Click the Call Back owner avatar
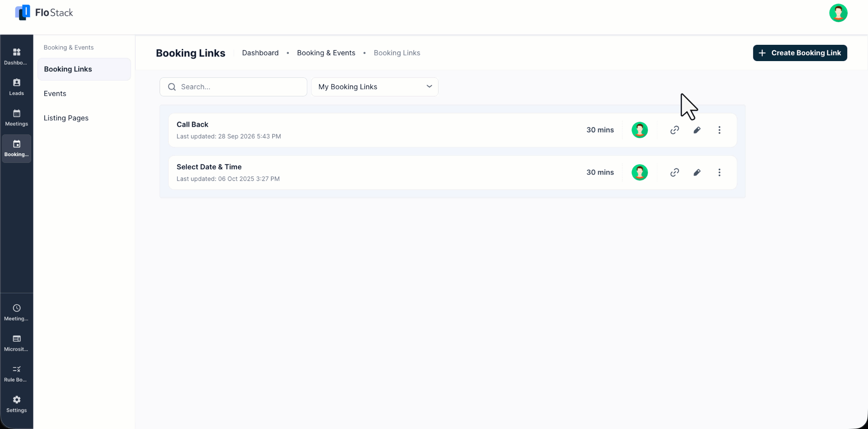 click(640, 130)
